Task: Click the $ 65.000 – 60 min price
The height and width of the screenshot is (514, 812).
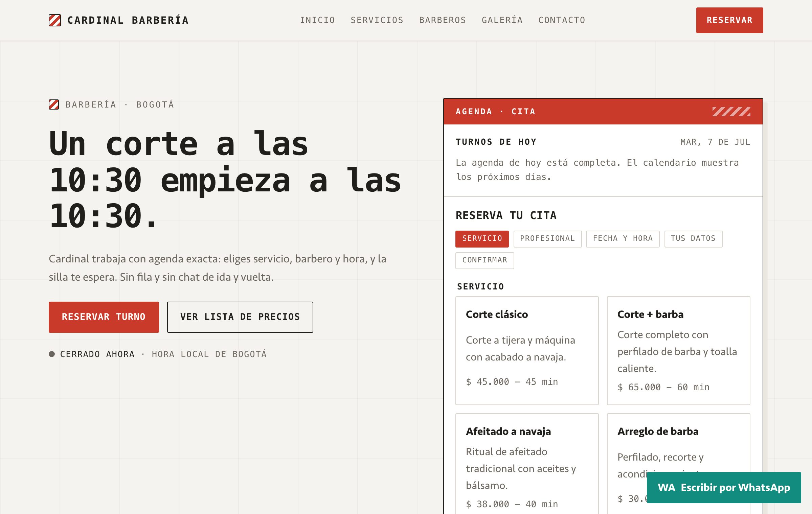Action: coord(663,387)
